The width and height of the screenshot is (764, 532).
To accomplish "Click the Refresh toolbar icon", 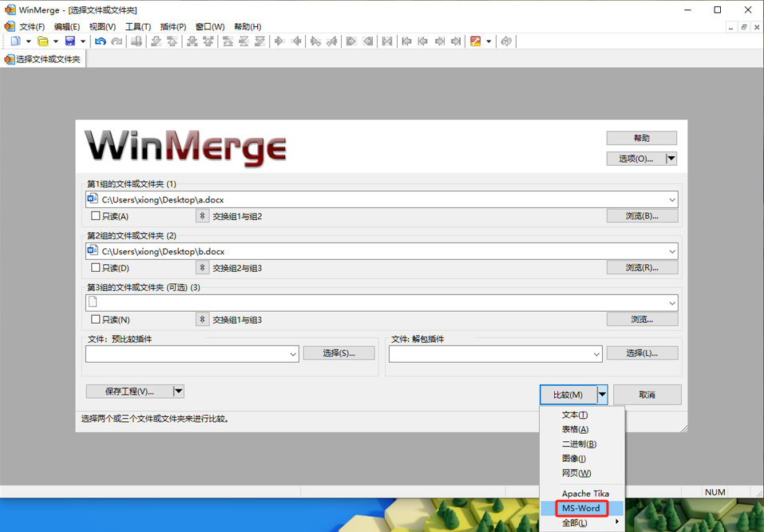I will click(x=506, y=41).
